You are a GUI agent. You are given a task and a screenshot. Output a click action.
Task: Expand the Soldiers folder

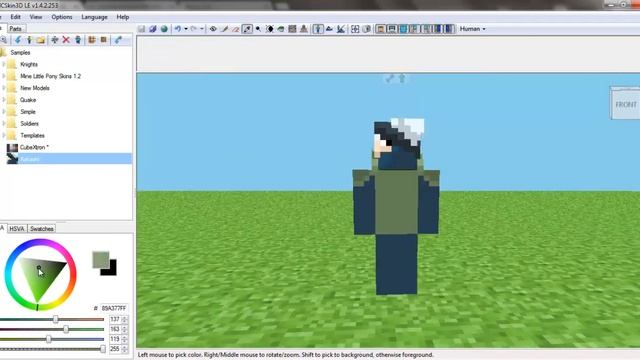[4, 124]
